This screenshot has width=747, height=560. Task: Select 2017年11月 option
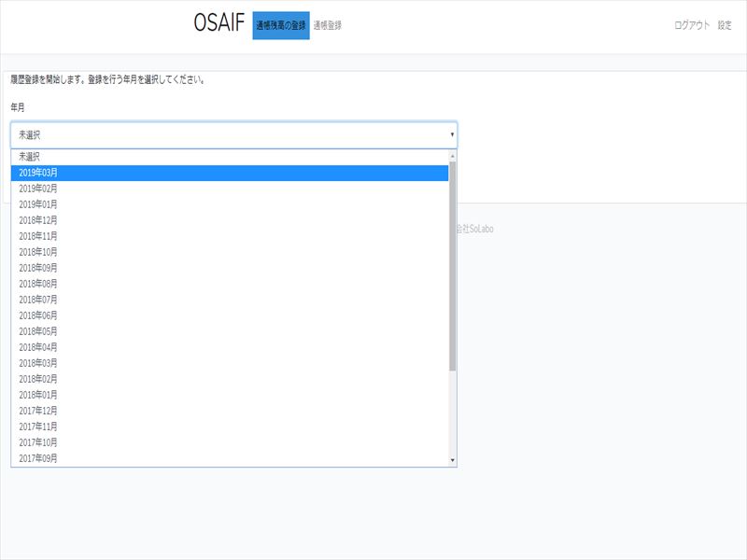[x=230, y=427]
